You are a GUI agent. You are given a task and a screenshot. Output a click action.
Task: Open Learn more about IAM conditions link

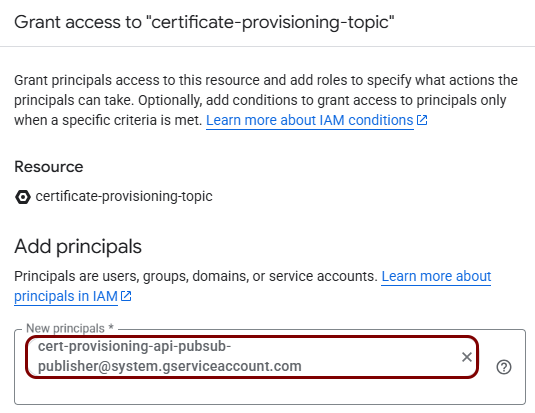pyautogui.click(x=310, y=120)
